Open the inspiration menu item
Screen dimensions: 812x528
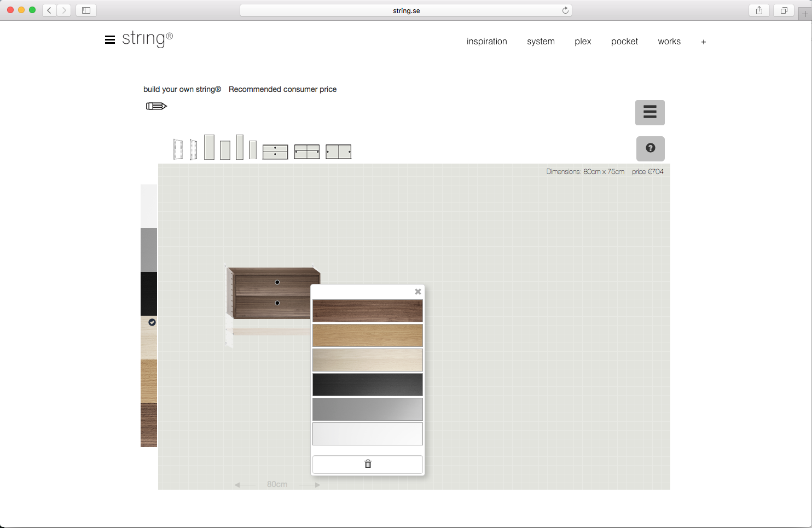tap(486, 42)
